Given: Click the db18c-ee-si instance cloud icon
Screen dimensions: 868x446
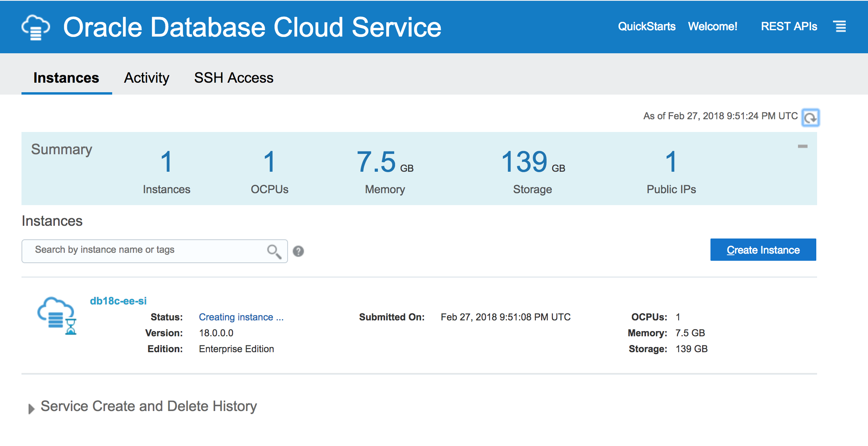Looking at the screenshot, I should tap(56, 316).
